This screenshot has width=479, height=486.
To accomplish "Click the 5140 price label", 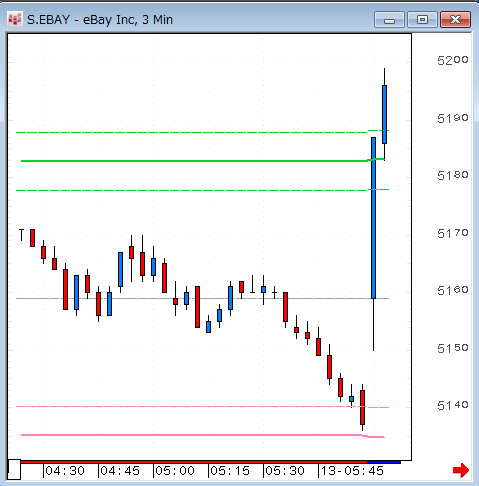I will coord(453,405).
